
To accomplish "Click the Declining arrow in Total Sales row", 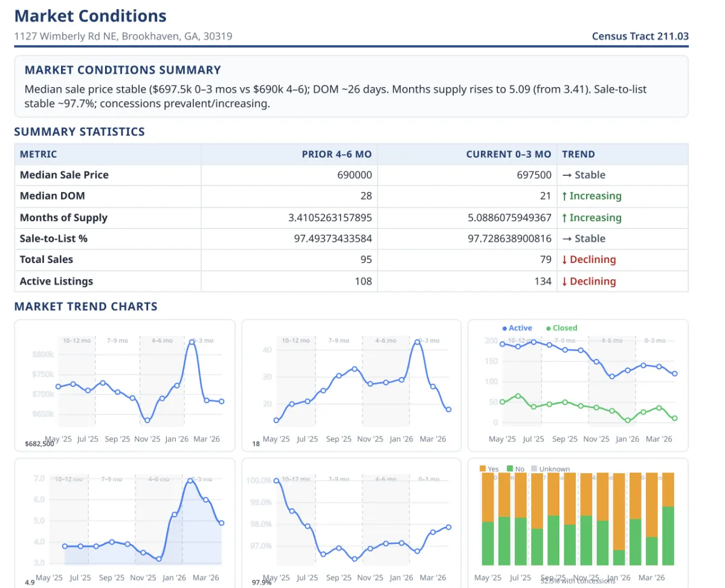I will [564, 259].
